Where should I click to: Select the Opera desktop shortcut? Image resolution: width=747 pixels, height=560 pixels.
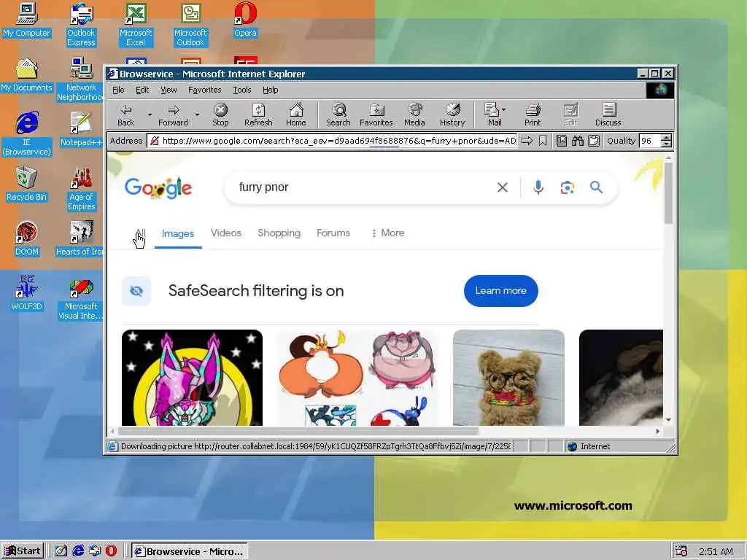(245, 20)
